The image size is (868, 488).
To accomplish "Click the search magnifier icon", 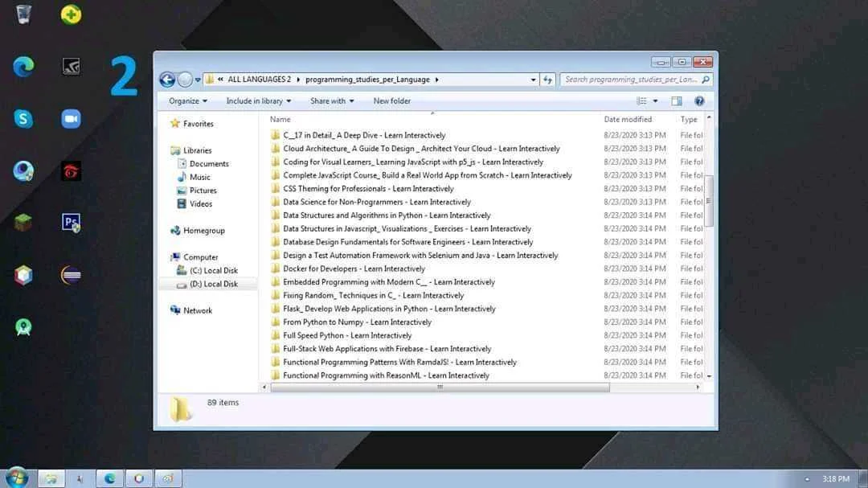I will 706,80.
